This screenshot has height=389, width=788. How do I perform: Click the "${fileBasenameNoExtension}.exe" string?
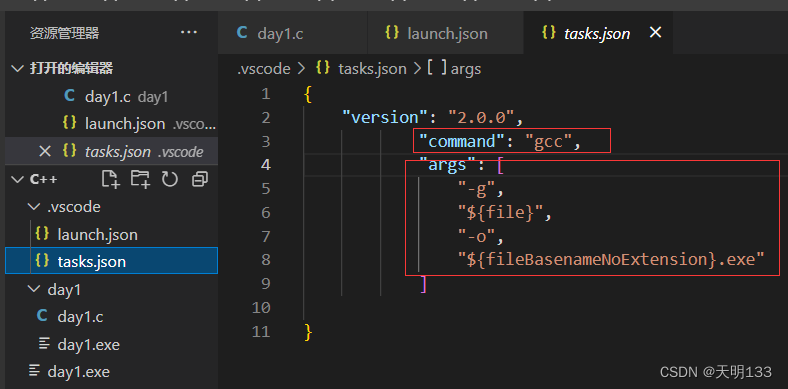(611, 260)
